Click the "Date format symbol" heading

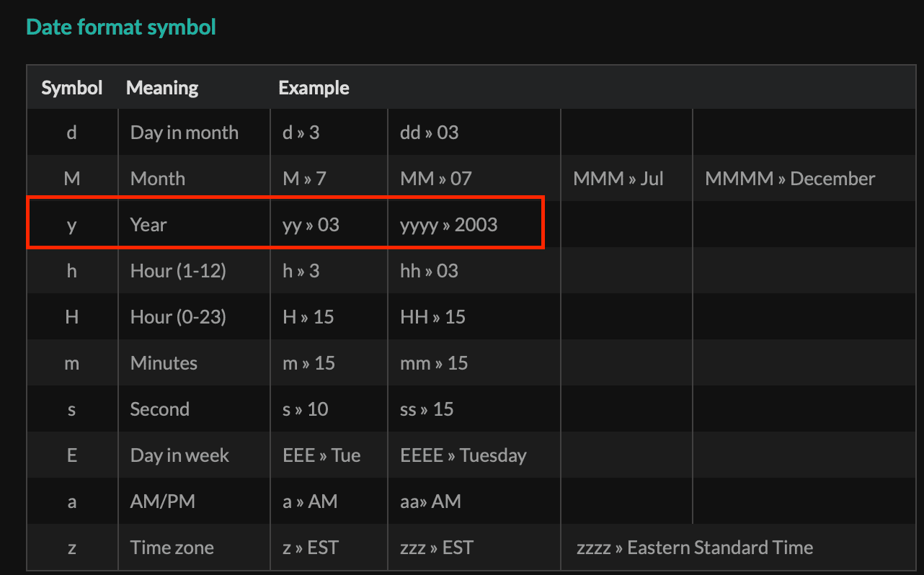121,27
